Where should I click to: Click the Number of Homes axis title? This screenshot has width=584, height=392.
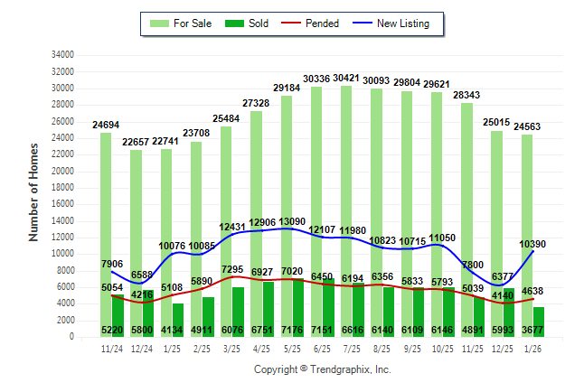coord(33,191)
